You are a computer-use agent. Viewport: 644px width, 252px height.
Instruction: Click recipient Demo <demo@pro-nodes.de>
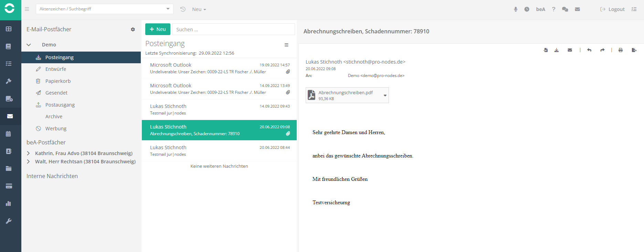point(376,76)
